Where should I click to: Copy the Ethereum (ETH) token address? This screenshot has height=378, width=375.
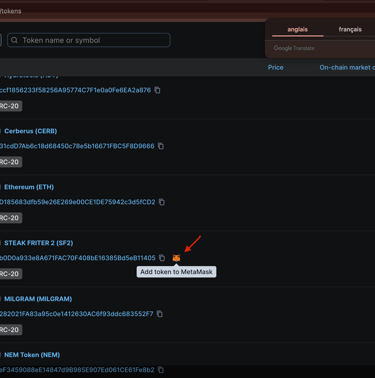pyautogui.click(x=162, y=202)
